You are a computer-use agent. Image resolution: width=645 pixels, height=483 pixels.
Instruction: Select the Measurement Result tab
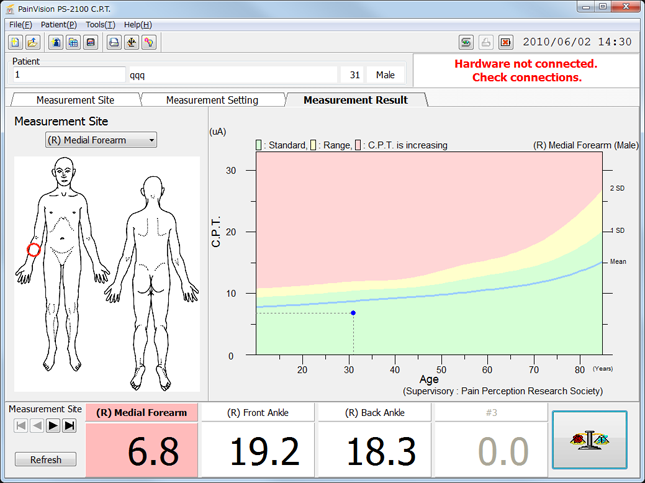pos(356,100)
